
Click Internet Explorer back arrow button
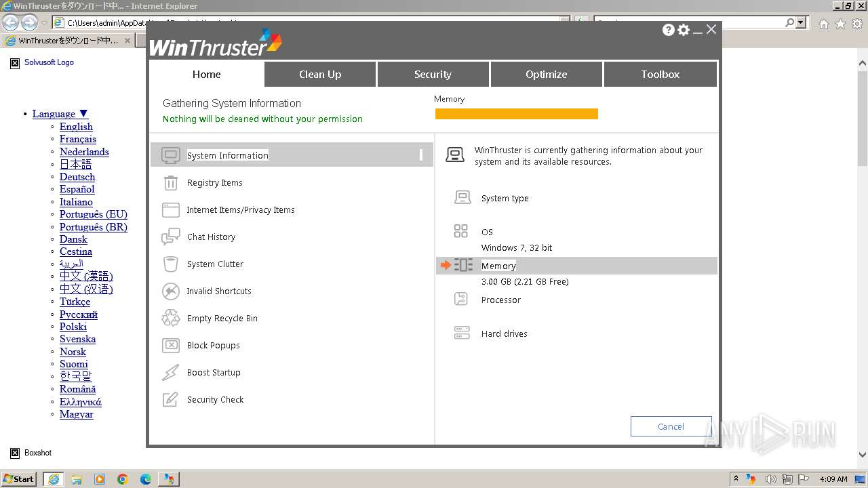[10, 23]
